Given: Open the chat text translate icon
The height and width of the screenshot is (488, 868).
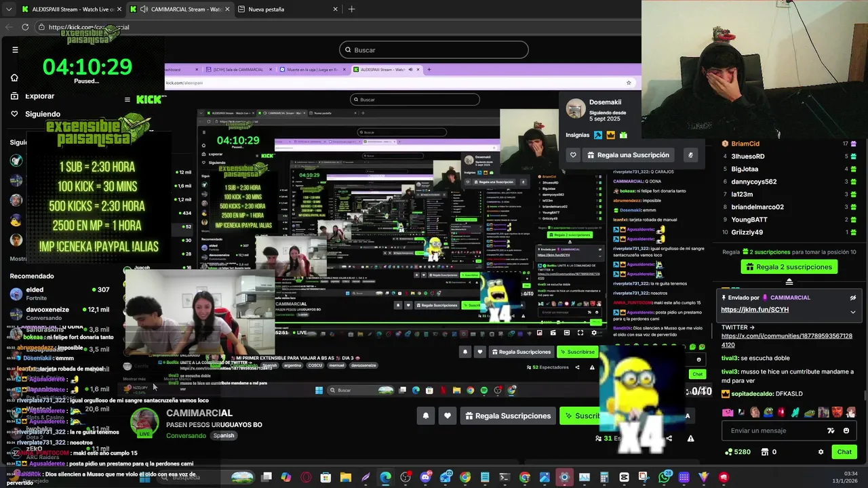Looking at the screenshot, I should tap(831, 430).
